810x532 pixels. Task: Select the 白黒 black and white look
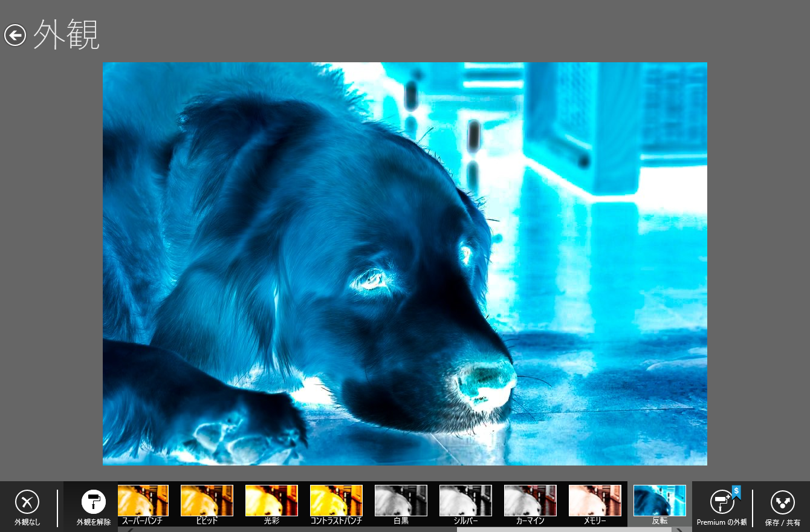tap(401, 501)
